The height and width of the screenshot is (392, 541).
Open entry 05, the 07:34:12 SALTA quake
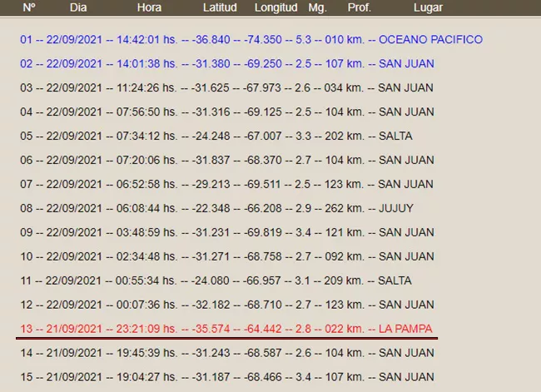click(x=216, y=136)
